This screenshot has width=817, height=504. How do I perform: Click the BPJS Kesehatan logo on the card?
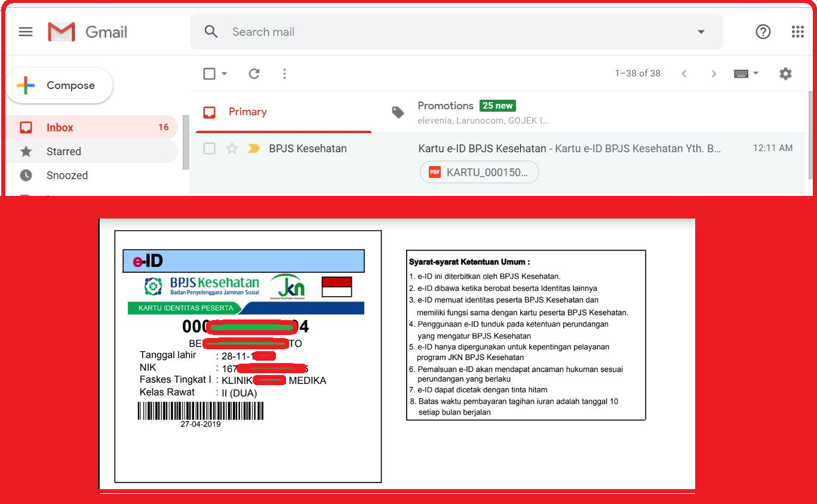pyautogui.click(x=202, y=285)
